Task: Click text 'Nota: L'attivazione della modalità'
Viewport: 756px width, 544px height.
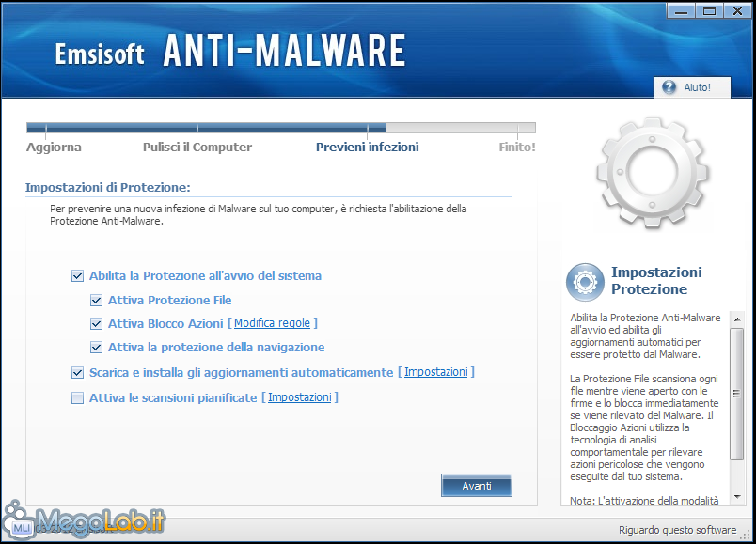Action: tap(644, 501)
